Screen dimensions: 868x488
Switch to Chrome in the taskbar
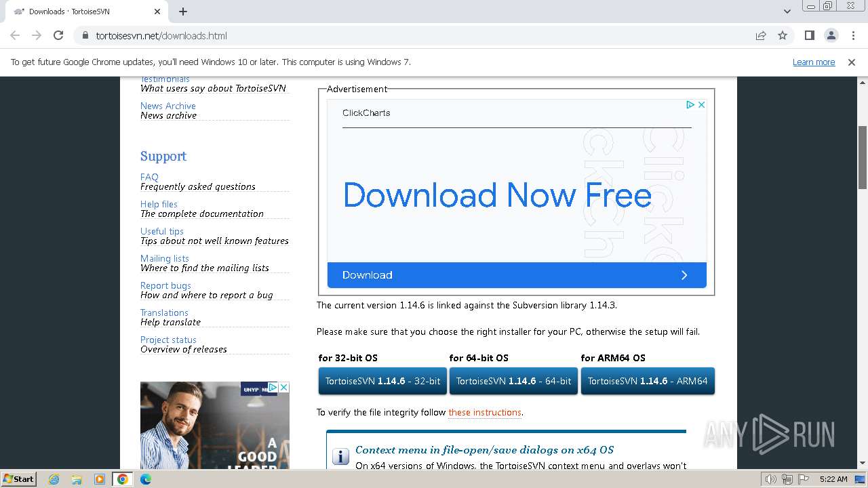[x=123, y=479]
